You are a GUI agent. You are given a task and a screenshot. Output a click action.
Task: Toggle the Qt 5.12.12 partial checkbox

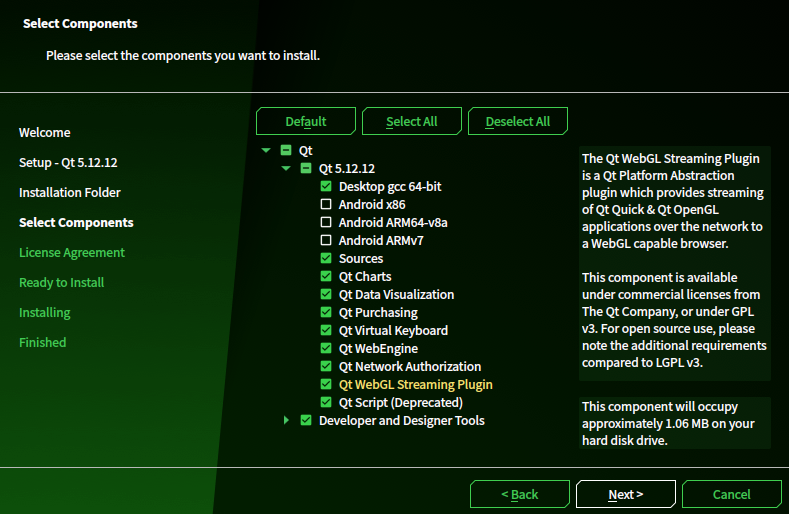(x=306, y=168)
